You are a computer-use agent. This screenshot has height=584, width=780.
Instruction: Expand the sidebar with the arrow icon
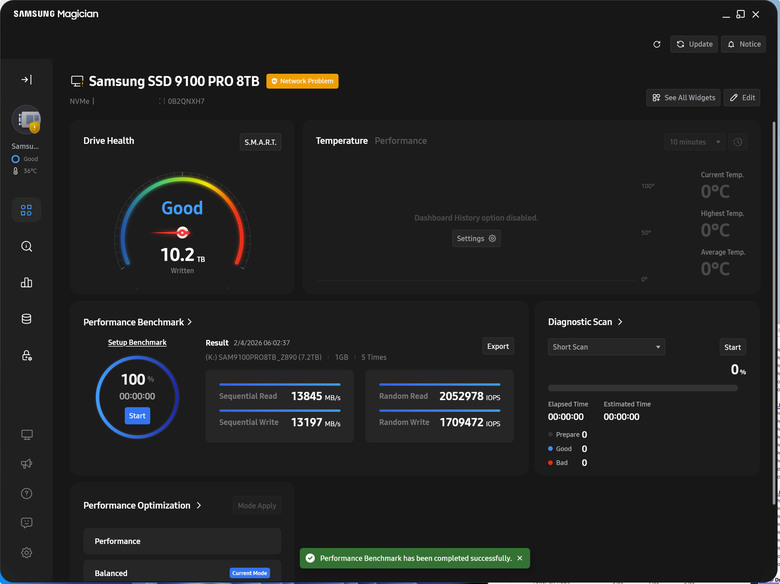[26, 80]
